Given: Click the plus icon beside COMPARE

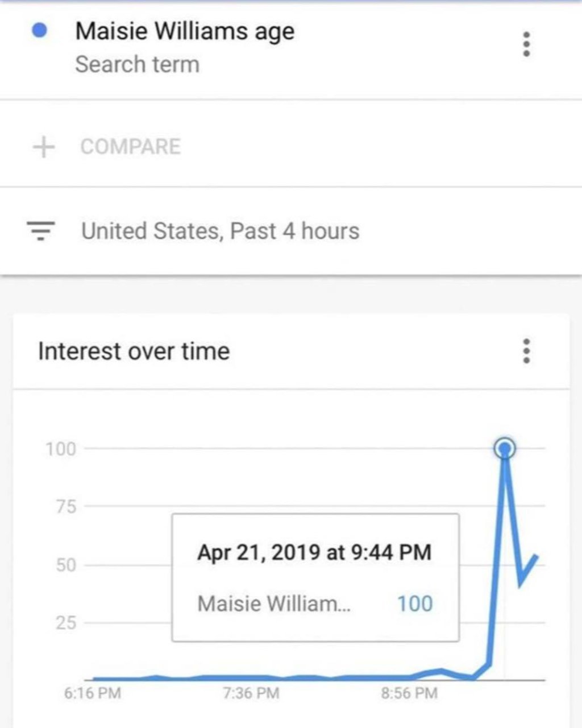Looking at the screenshot, I should pyautogui.click(x=44, y=147).
